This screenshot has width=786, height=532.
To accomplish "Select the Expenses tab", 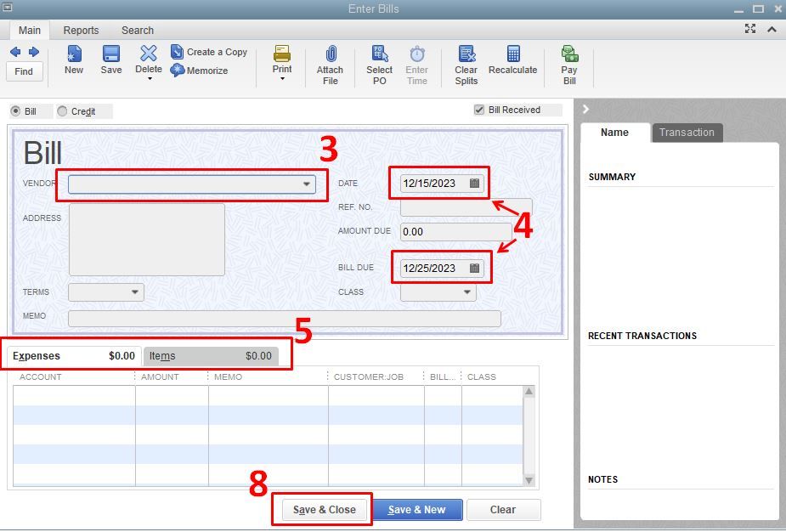I will click(74, 356).
